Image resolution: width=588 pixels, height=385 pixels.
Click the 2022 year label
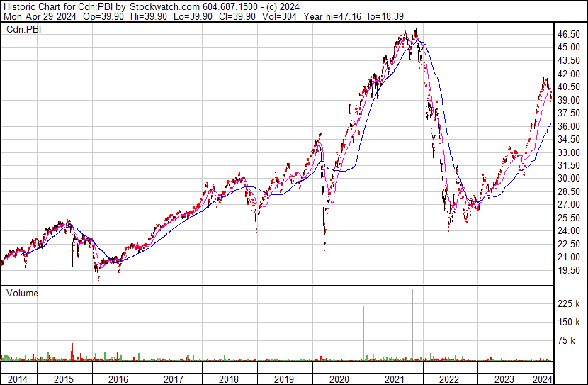449,379
